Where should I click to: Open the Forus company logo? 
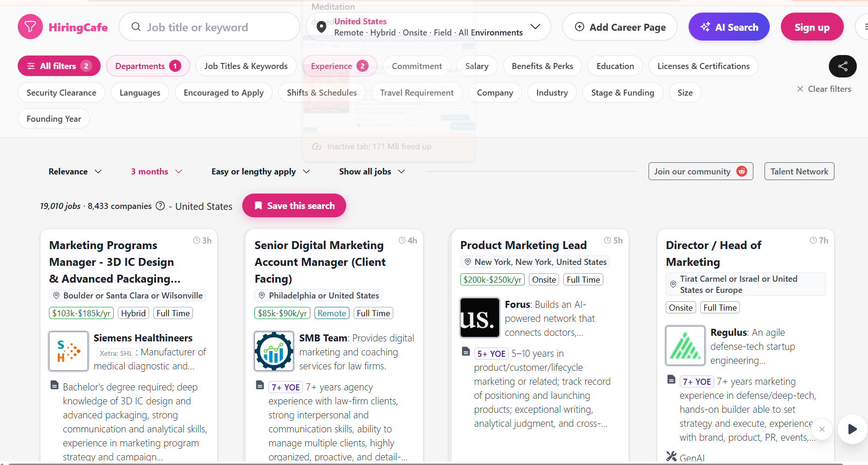480,318
